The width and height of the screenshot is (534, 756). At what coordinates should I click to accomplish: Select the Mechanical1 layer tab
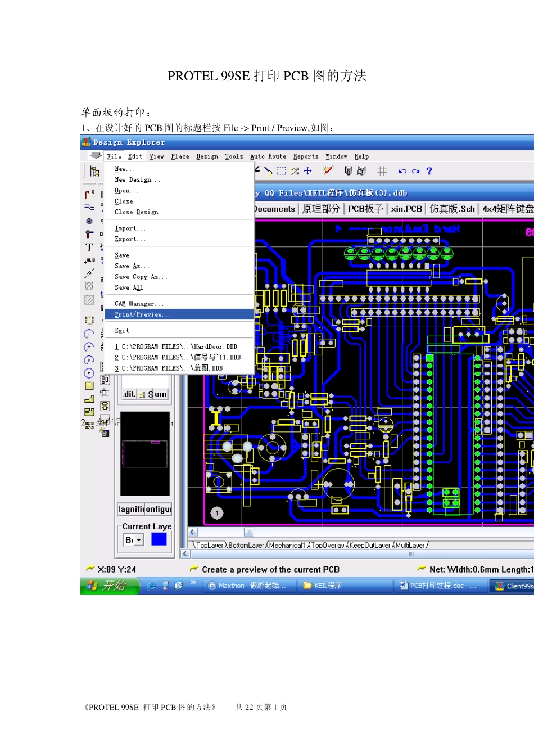[x=287, y=545]
